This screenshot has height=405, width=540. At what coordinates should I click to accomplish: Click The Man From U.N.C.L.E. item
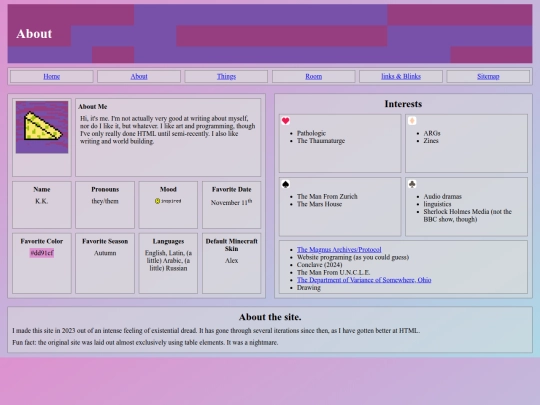click(x=333, y=272)
